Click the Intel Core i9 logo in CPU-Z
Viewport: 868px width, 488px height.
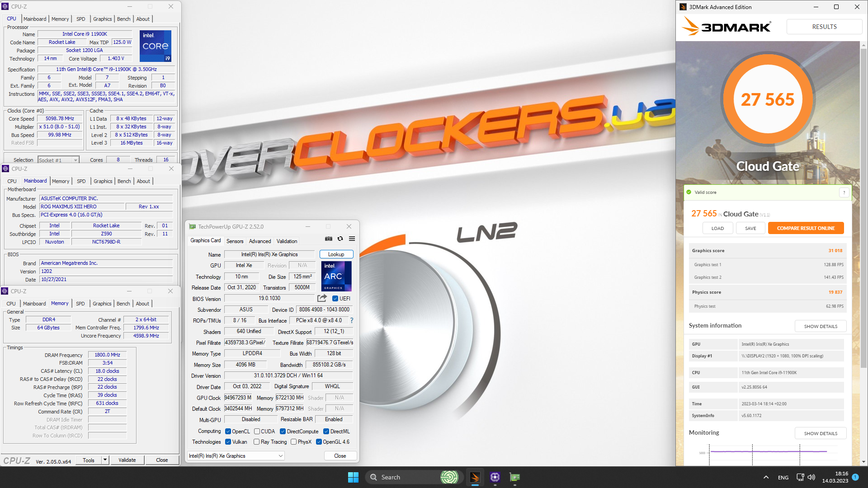coord(156,46)
